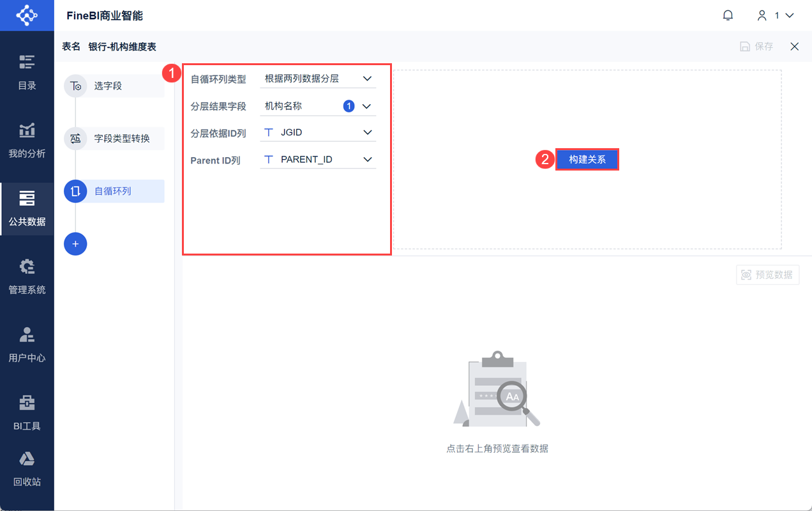Click chevron next to JGID
812x511 pixels.
(367, 132)
